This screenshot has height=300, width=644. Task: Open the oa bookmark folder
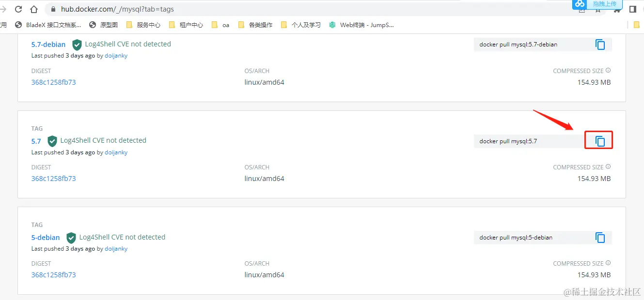tap(220, 25)
